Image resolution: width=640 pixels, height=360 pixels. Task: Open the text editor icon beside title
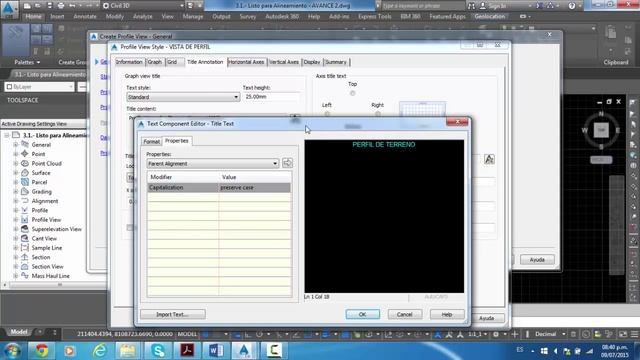(489, 159)
